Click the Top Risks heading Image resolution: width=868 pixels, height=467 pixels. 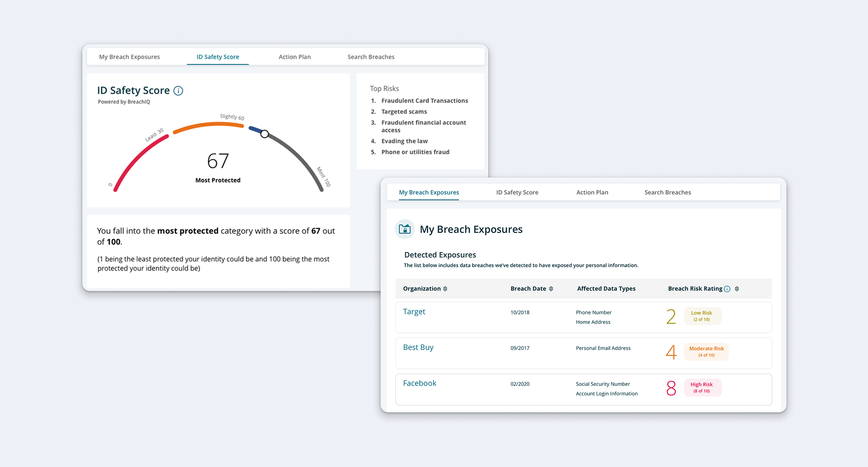(x=385, y=89)
